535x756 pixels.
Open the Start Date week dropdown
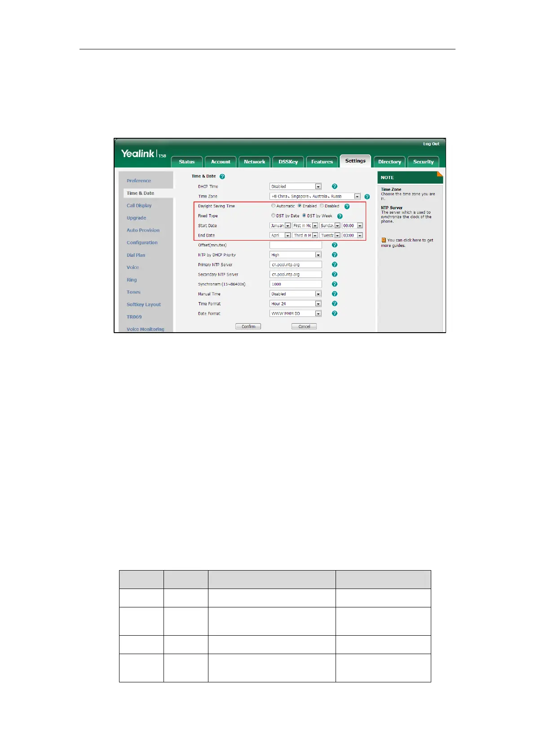pyautogui.click(x=305, y=225)
